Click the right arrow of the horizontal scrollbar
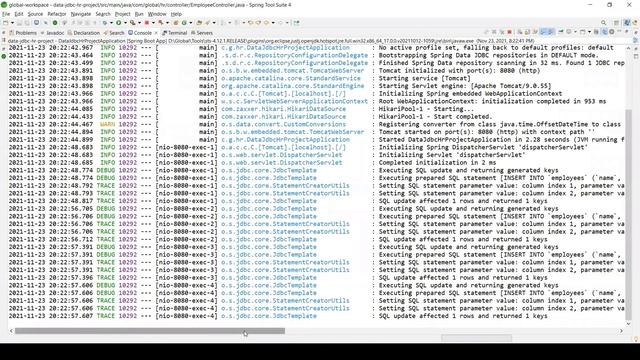The height and width of the screenshot is (360, 640). click(x=622, y=331)
